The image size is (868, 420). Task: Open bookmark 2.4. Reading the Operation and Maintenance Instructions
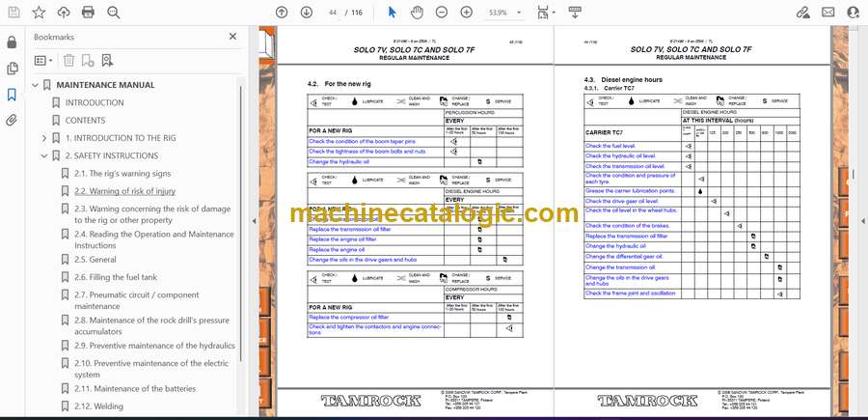(x=154, y=239)
